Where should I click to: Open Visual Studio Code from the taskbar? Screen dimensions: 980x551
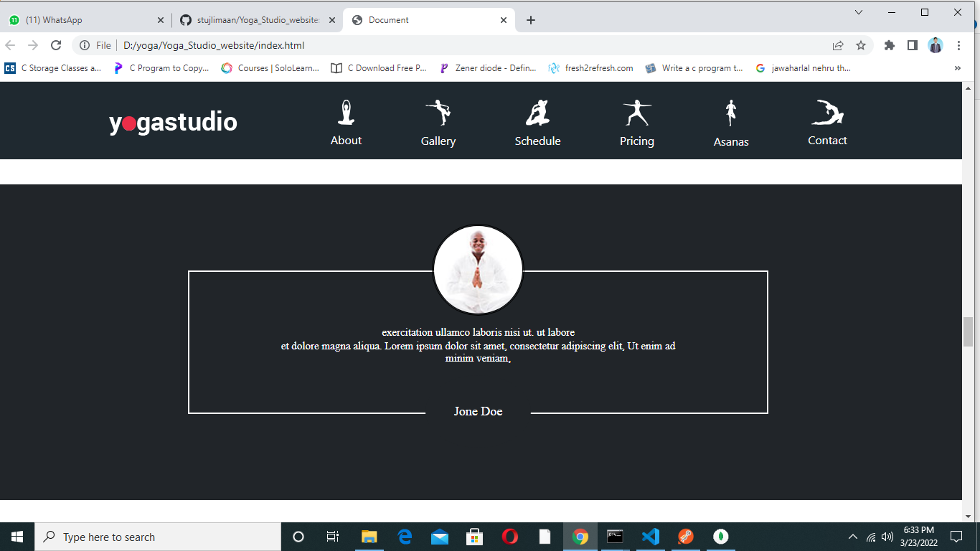(651, 537)
